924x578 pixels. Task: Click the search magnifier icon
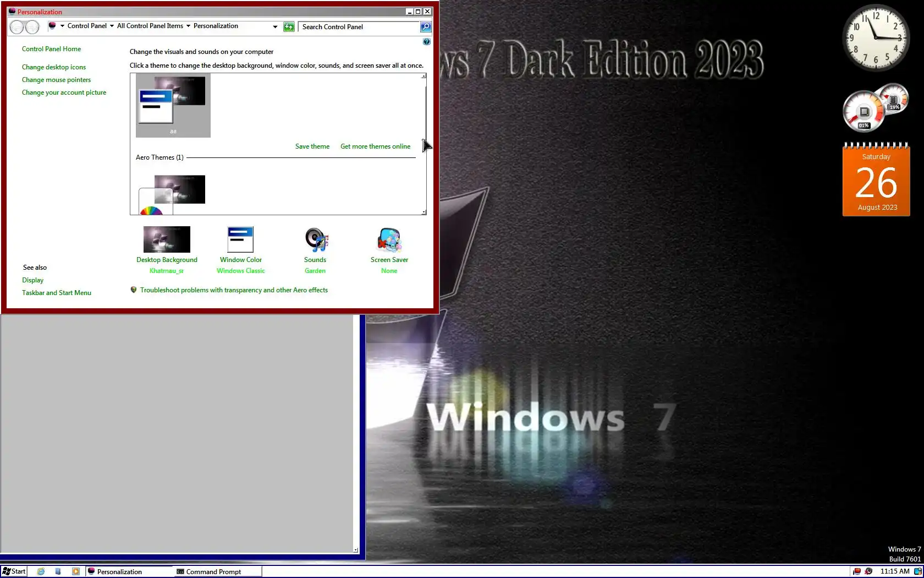point(426,26)
